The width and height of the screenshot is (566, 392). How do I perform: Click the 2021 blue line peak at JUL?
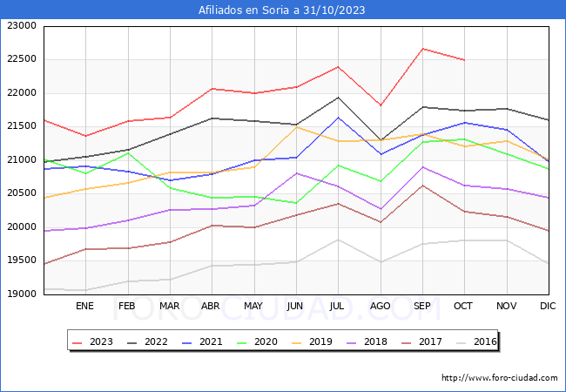coord(338,118)
